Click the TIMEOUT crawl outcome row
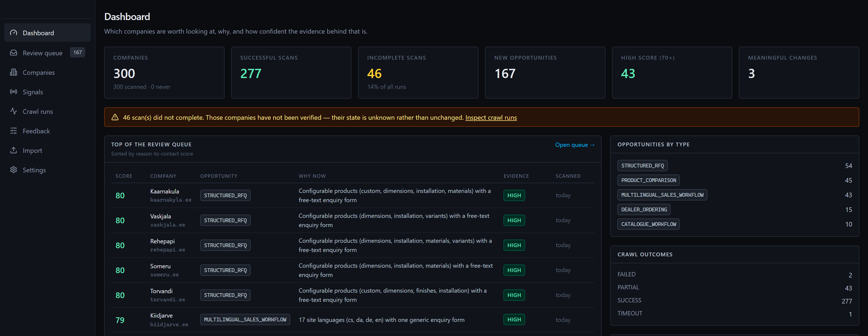 [735, 314]
